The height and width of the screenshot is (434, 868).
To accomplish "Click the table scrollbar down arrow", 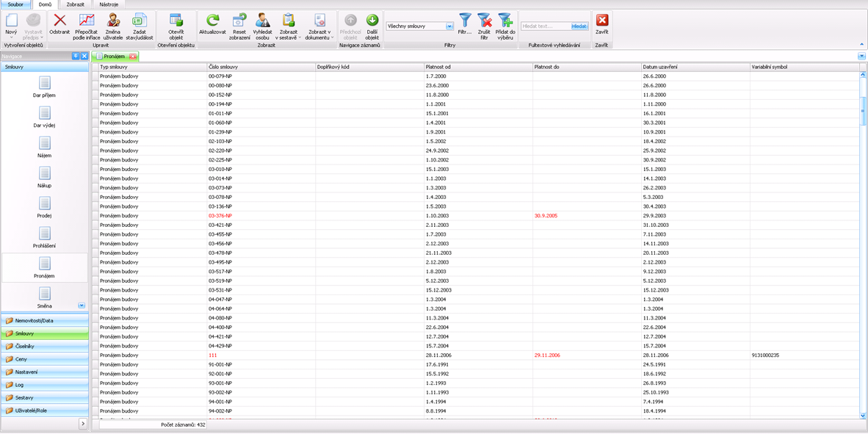I will coord(862,415).
